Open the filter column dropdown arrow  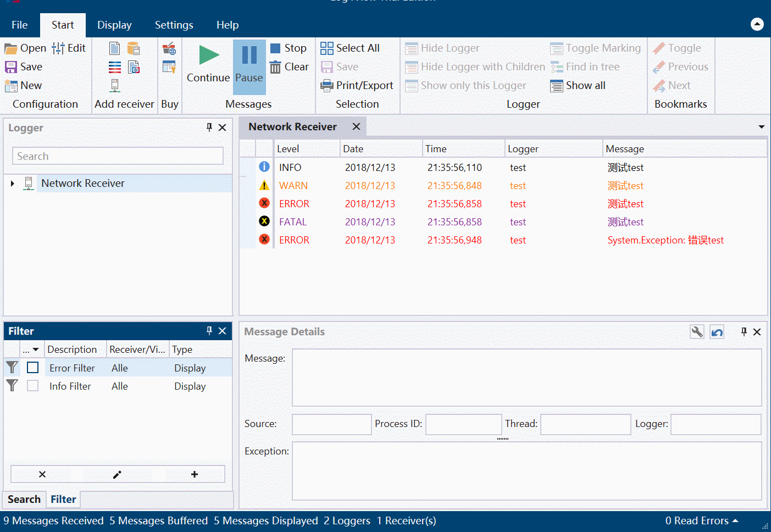tap(36, 350)
